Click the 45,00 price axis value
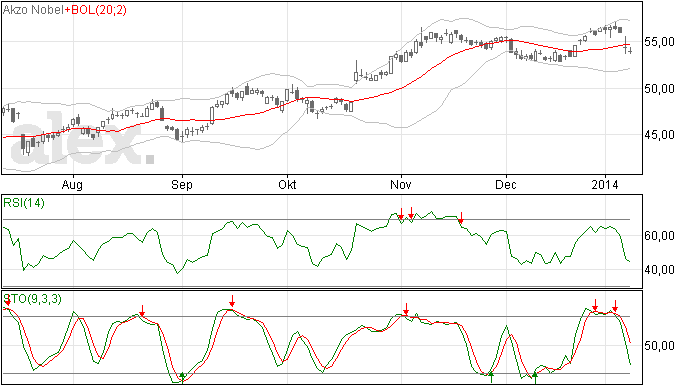 tap(659, 135)
